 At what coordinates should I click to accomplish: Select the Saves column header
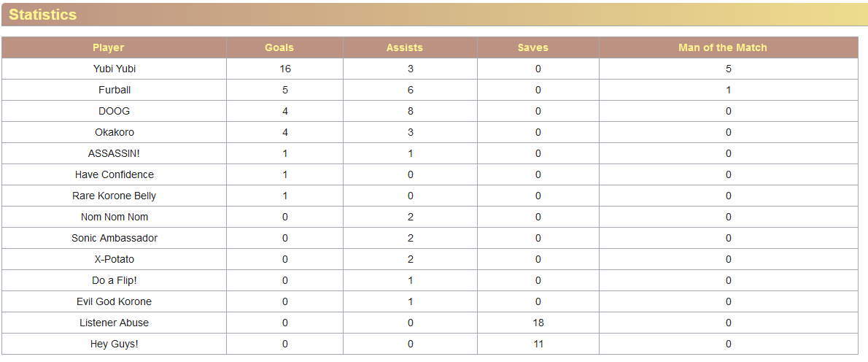pyautogui.click(x=532, y=47)
